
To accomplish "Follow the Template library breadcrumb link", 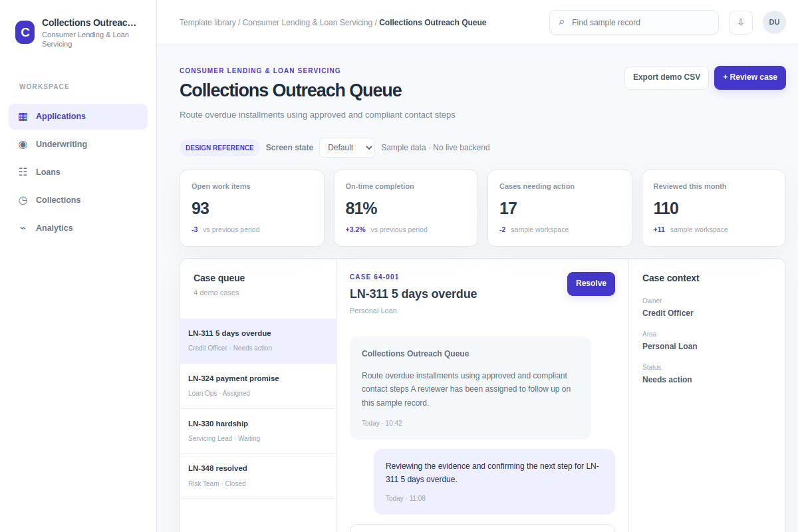I will point(207,23).
